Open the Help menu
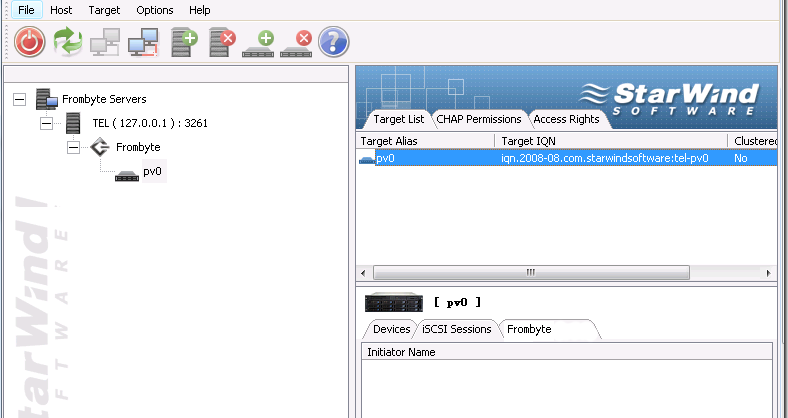The image size is (788, 418). (200, 10)
